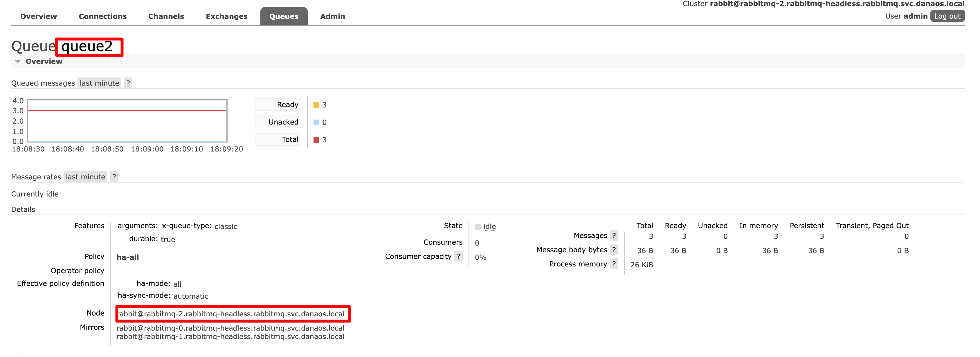Click help icon next to Message rates
The height and width of the screenshot is (357, 980).
pos(114,177)
